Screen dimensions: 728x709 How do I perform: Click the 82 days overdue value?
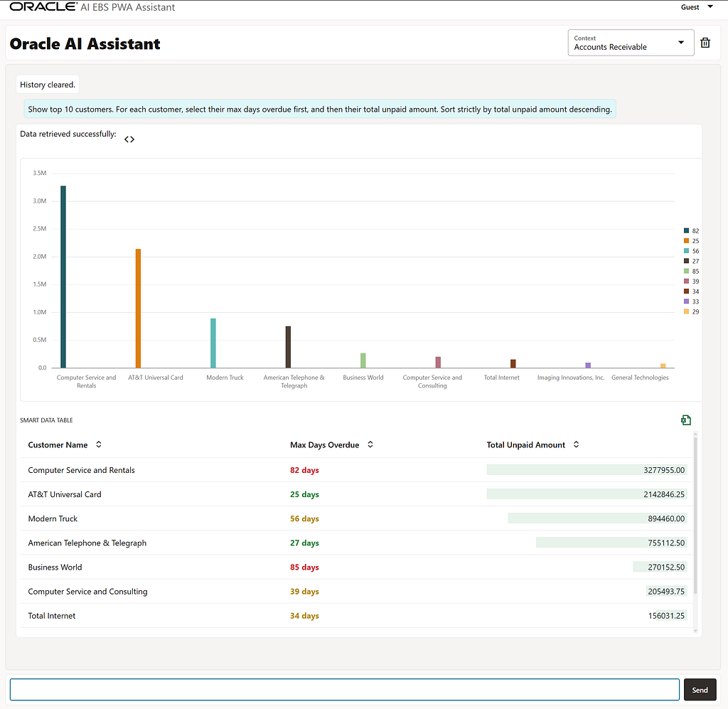(x=304, y=470)
